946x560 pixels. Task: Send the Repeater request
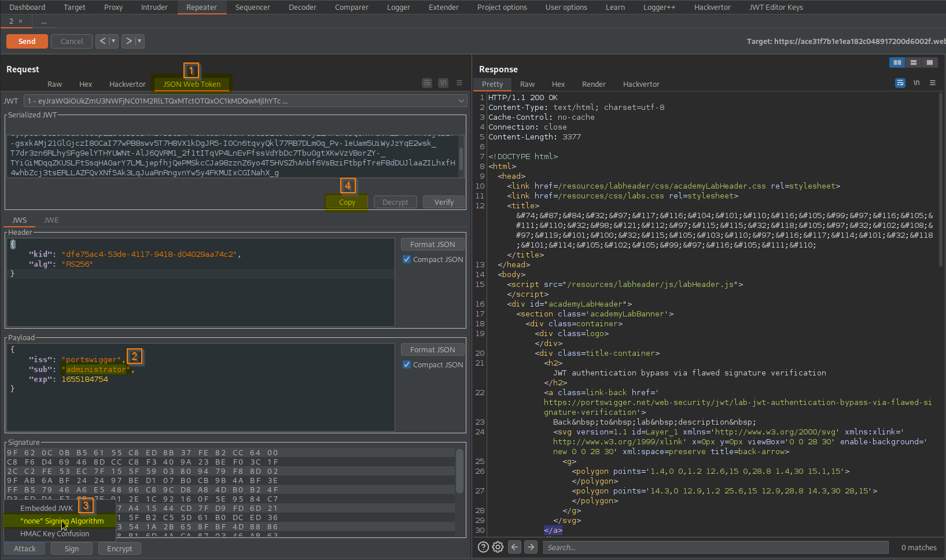(x=27, y=41)
